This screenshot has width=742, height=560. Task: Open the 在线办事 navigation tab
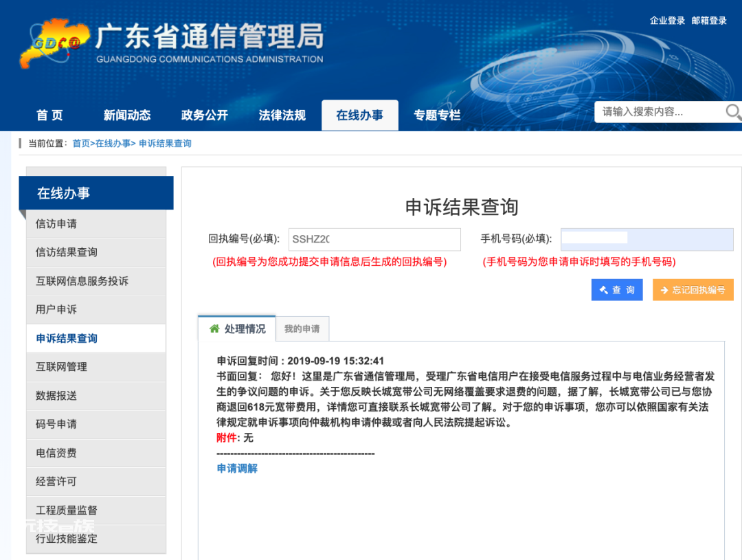(x=359, y=115)
